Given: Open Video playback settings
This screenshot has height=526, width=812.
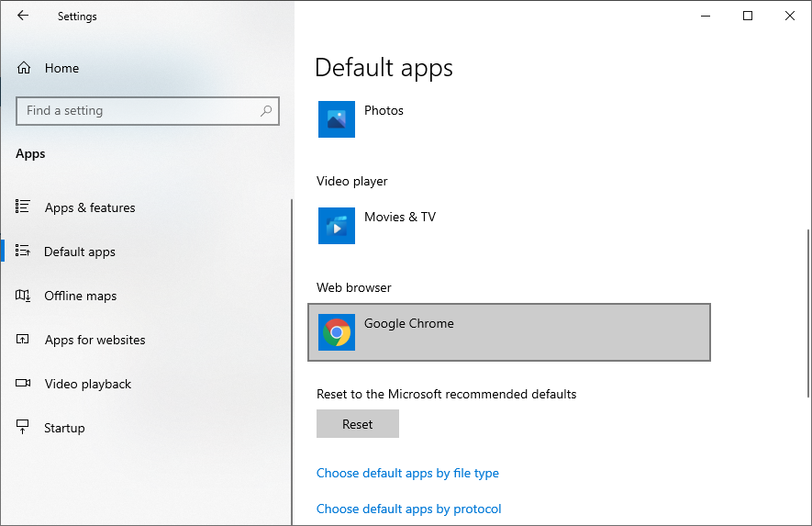Looking at the screenshot, I should (87, 384).
